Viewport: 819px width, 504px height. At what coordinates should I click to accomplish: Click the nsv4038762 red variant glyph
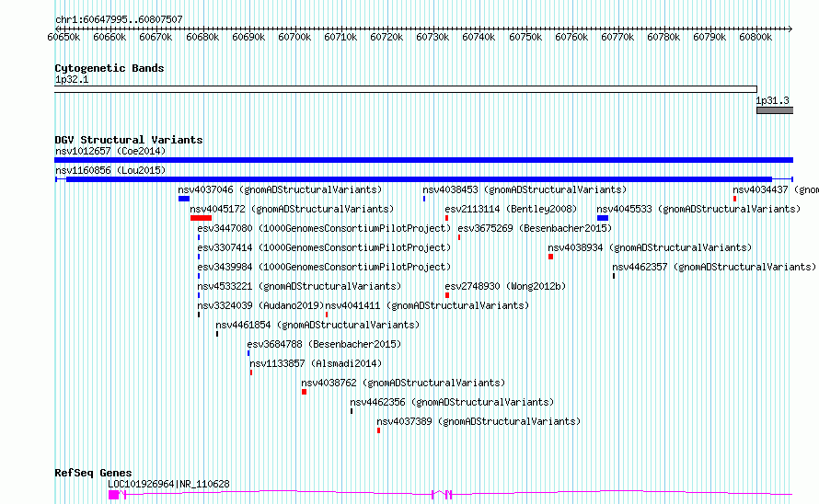tap(304, 392)
